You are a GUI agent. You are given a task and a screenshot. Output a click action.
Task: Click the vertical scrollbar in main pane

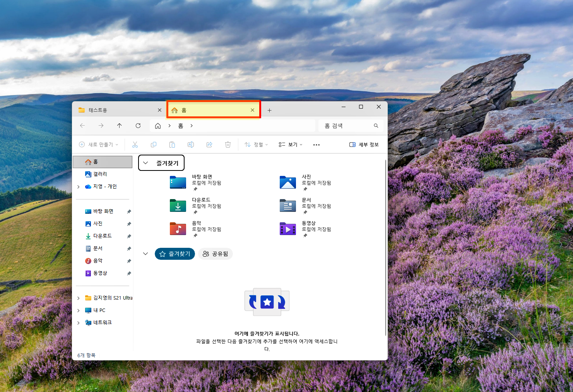385,247
